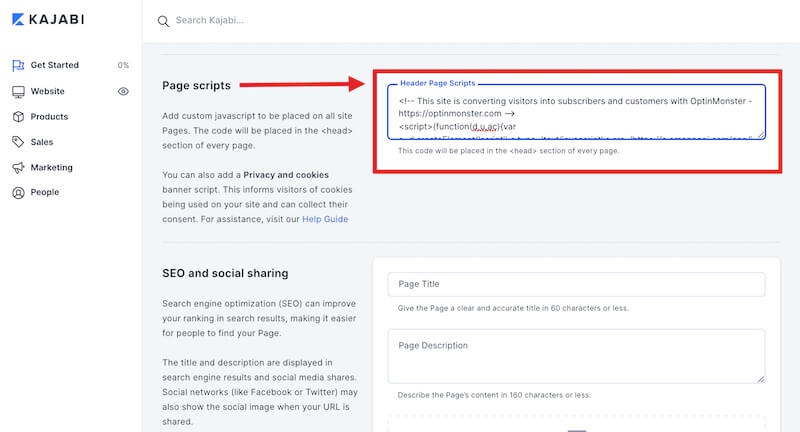The image size is (800, 432).
Task: Click the 'Give the Page a clear' hint
Action: click(x=513, y=308)
